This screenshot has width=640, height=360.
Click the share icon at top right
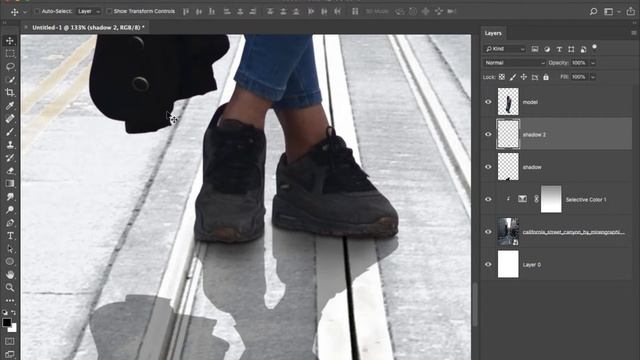631,11
